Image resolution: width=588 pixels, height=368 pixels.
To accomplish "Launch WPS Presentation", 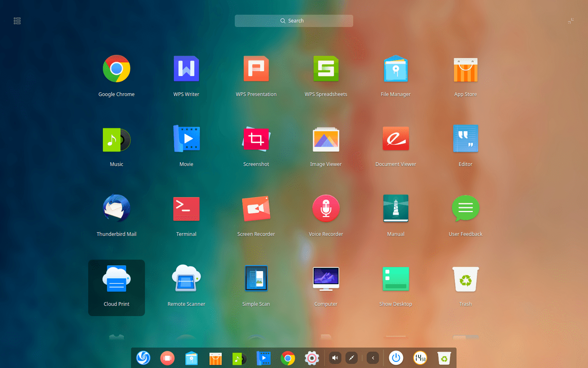I will [256, 69].
